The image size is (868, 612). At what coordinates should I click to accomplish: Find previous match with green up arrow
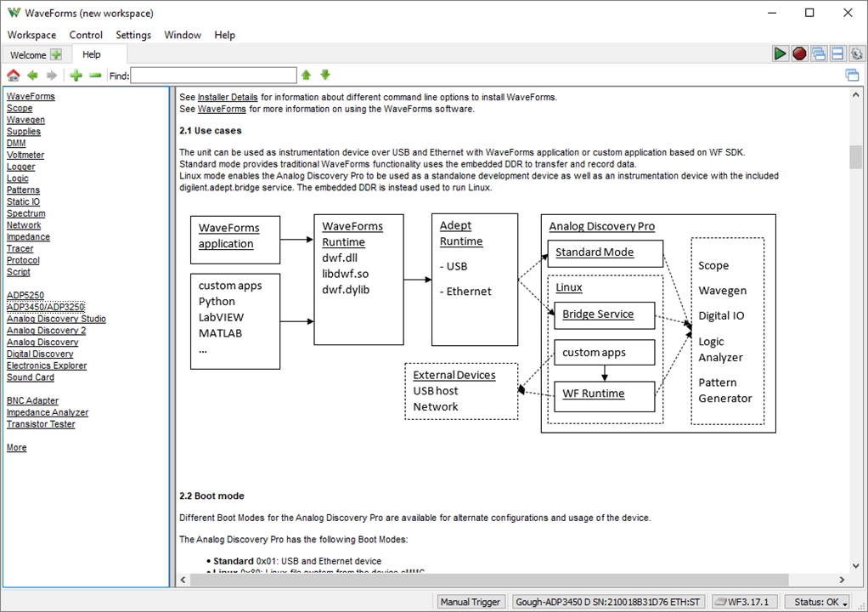(307, 76)
